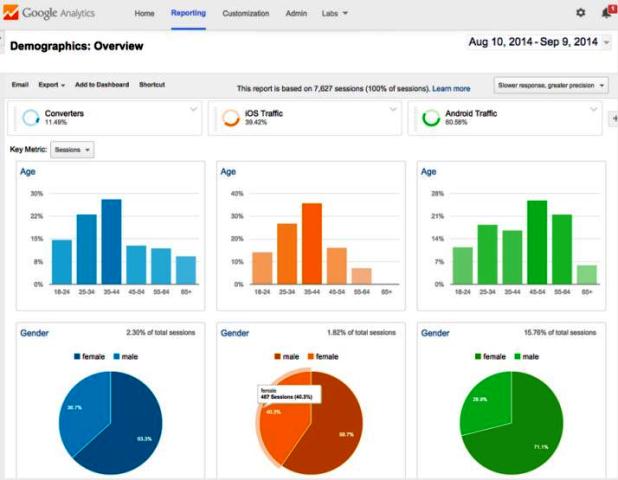The height and width of the screenshot is (480, 618).
Task: Click the Android Traffic segment circle icon
Action: (x=431, y=117)
